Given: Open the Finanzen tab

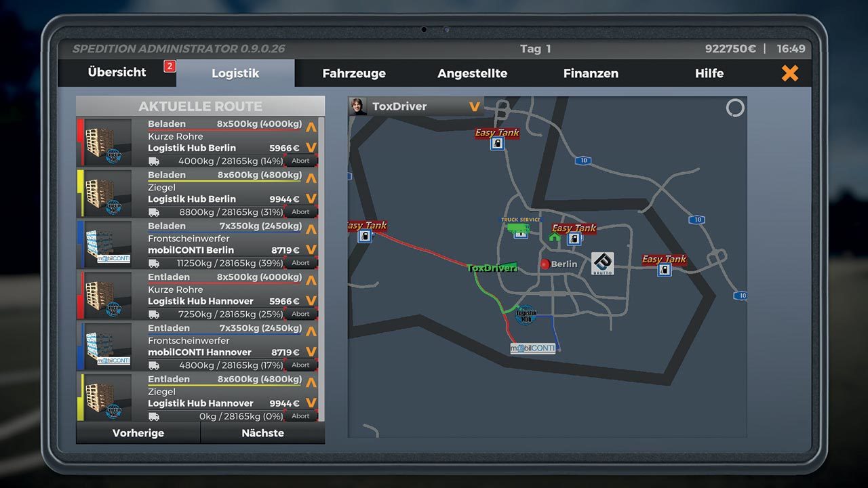Looking at the screenshot, I should 591,73.
